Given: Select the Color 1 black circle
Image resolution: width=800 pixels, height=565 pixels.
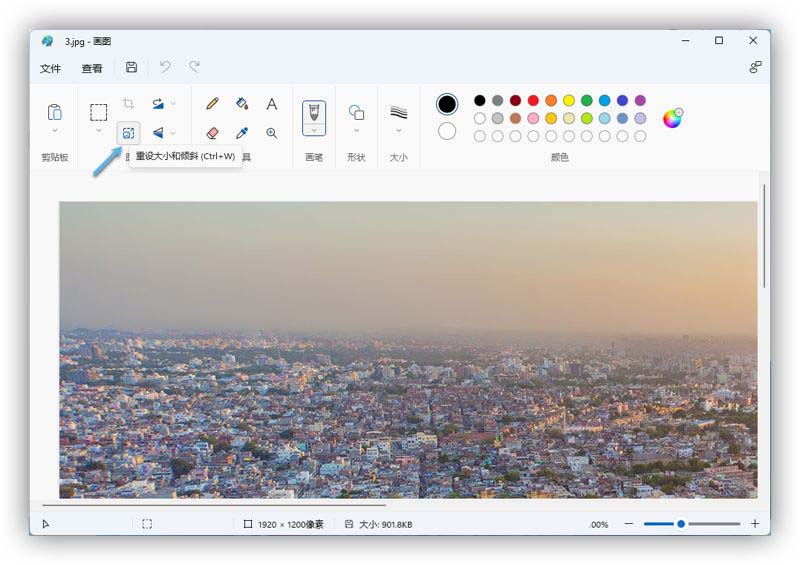Looking at the screenshot, I should (x=447, y=104).
